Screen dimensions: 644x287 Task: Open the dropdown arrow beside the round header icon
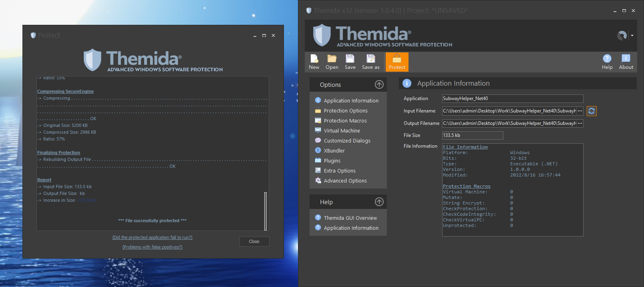click(632, 36)
